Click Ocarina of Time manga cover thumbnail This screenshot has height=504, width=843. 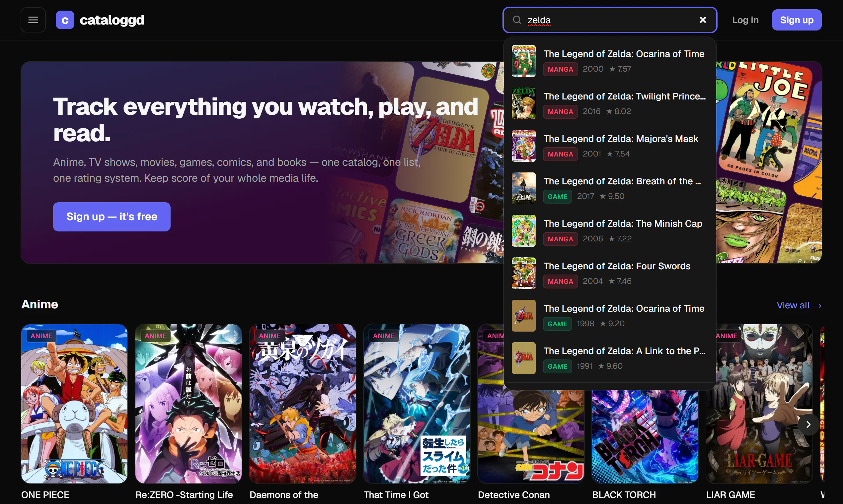523,61
